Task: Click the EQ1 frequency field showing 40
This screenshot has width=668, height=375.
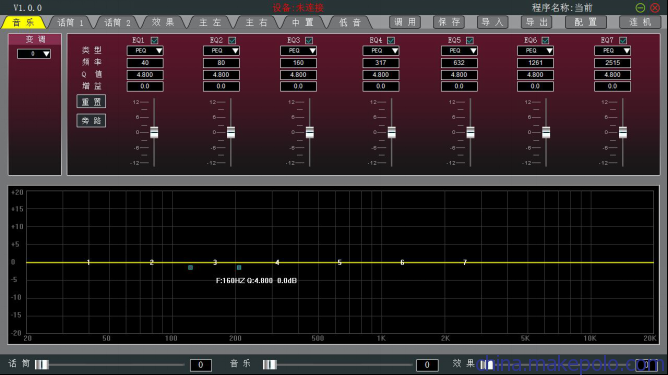Action: click(145, 63)
